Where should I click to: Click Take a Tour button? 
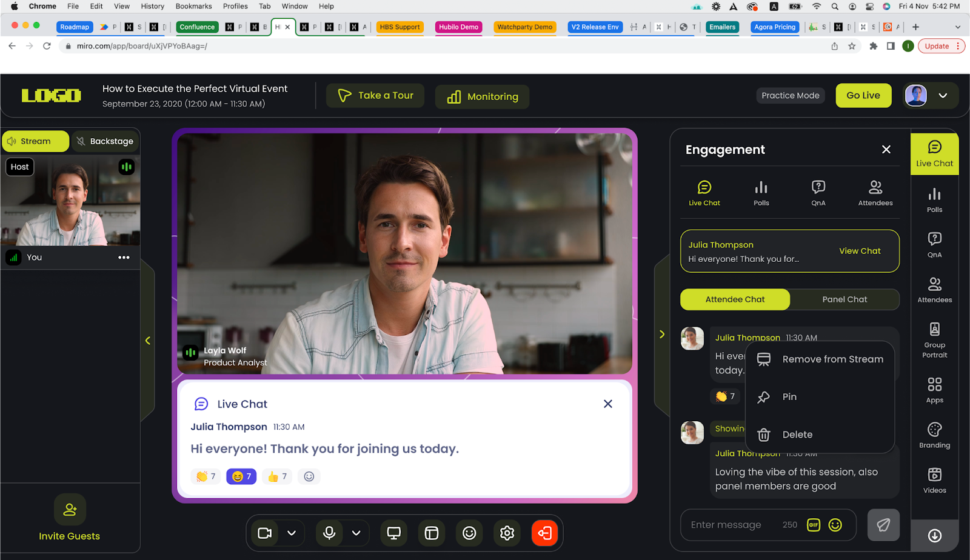(x=375, y=96)
